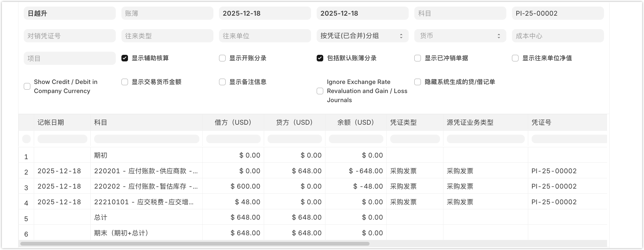644x250 pixels.
Task: Enable the 显示开账分录 checkbox
Action: pos(222,58)
